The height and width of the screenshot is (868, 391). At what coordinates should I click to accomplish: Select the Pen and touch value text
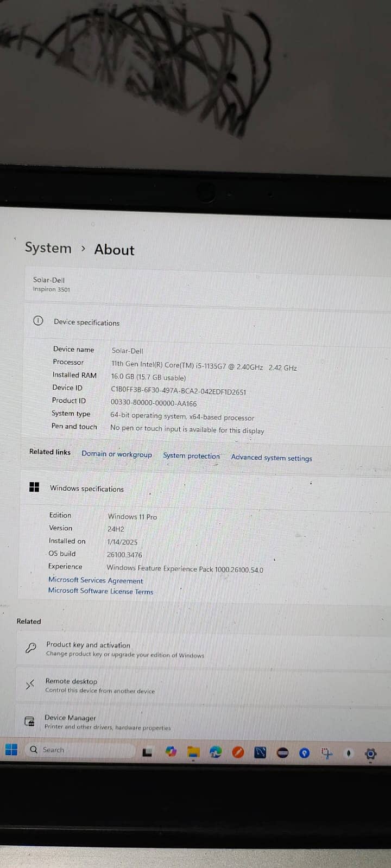(x=187, y=429)
